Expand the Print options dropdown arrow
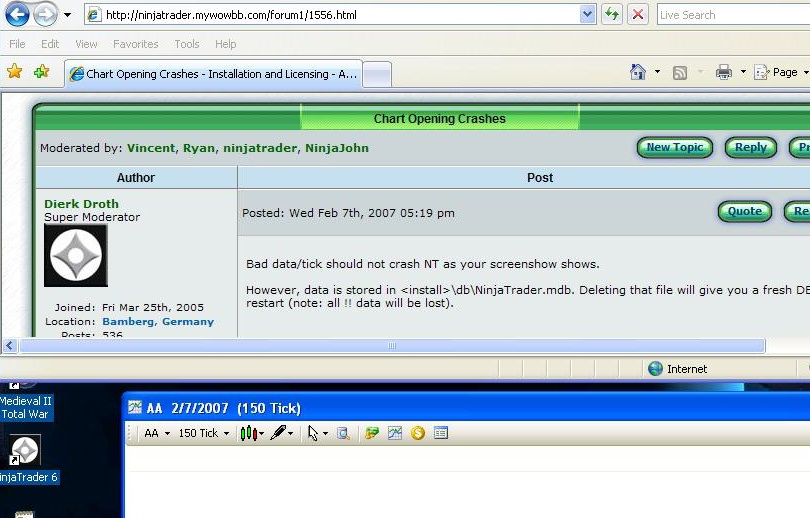This screenshot has width=810, height=518. tap(743, 72)
